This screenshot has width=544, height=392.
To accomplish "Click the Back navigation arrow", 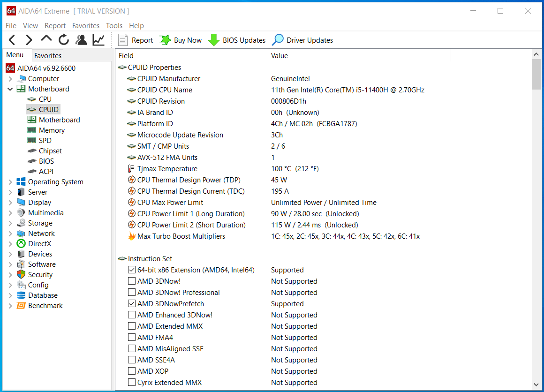I will [x=13, y=40].
